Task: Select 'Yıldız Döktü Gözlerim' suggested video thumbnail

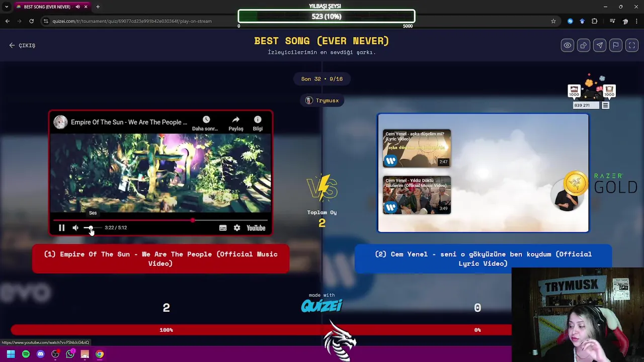Action: tap(417, 195)
